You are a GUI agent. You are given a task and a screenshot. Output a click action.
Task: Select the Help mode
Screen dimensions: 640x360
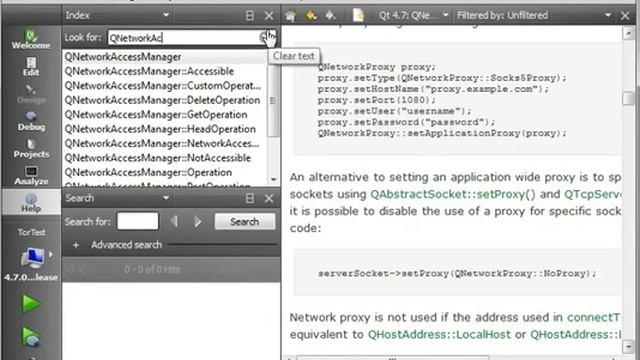pos(31,203)
